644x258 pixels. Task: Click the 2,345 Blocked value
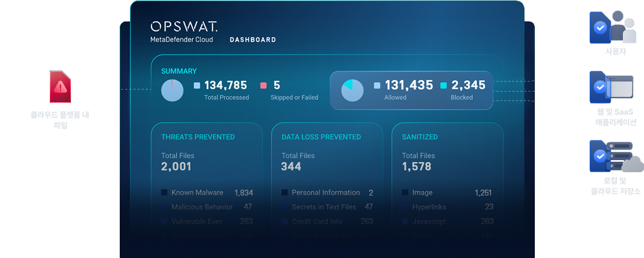pos(468,85)
